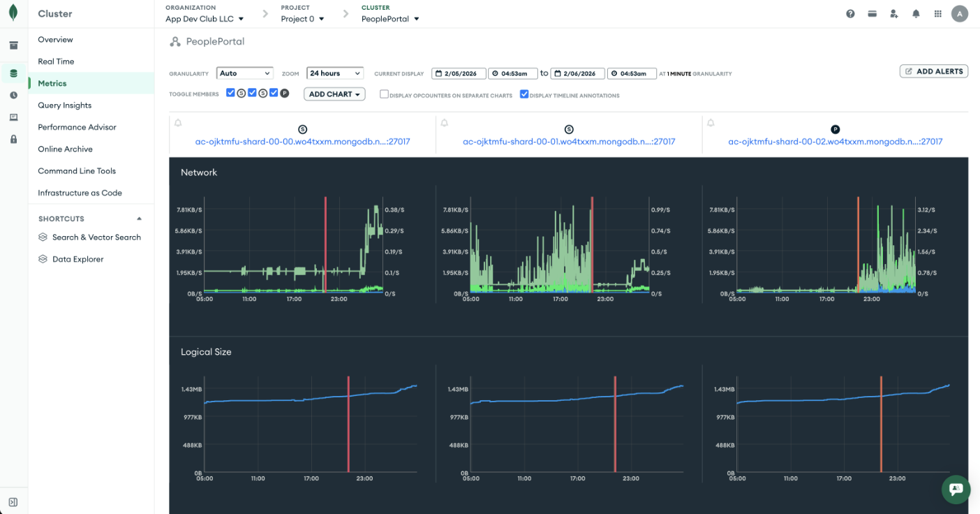
Task: Open the help question-mark icon
Action: point(850,13)
